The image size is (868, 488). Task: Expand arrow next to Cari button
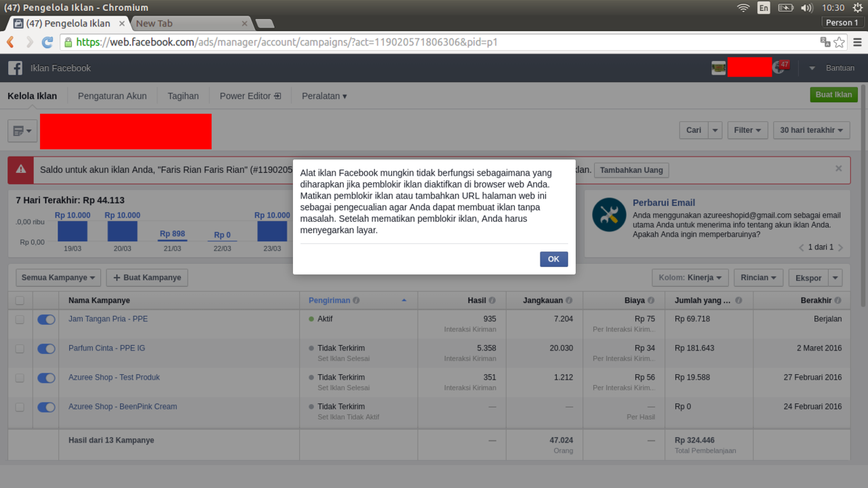[715, 130]
